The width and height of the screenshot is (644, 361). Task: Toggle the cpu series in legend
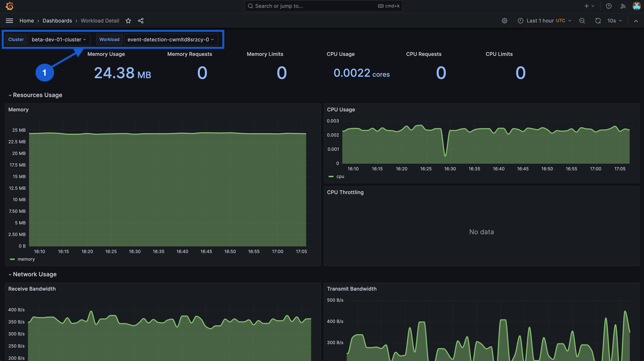click(x=340, y=176)
